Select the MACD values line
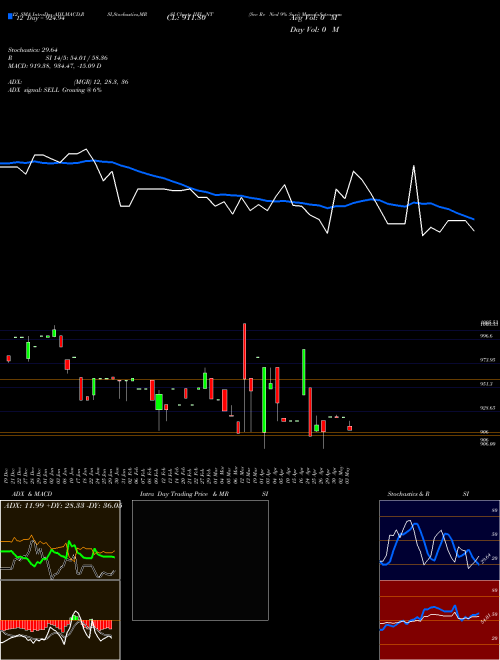Viewport: 500px width, 660px height. pyautogui.click(x=55, y=66)
